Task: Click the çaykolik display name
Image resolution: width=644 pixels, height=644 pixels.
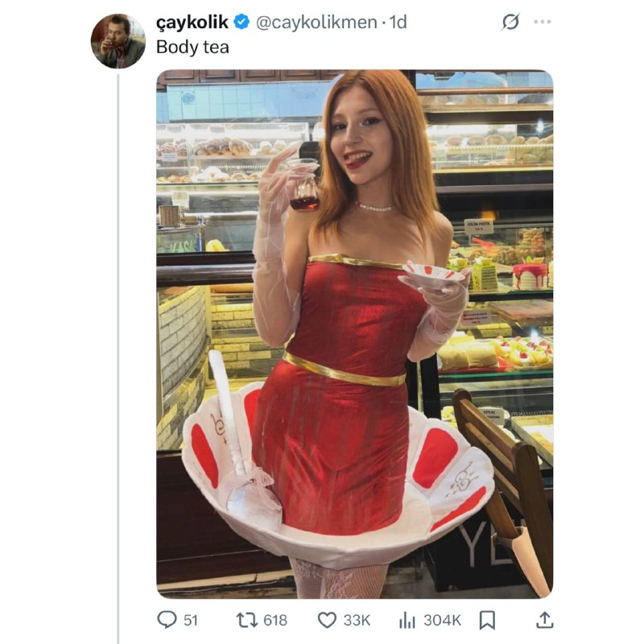Action: click(192, 23)
